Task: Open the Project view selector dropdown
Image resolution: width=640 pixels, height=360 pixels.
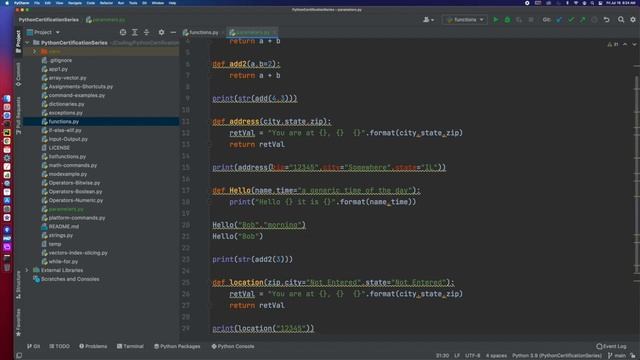Action: pos(43,32)
